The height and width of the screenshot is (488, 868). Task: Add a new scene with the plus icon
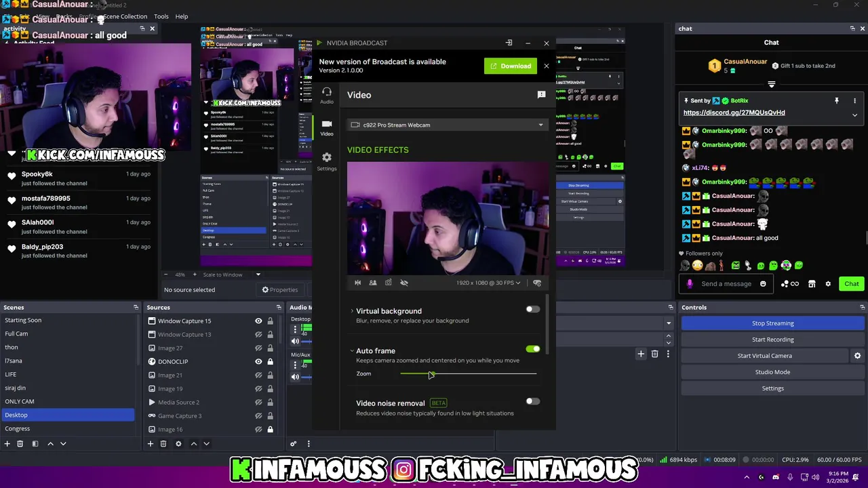click(x=7, y=444)
